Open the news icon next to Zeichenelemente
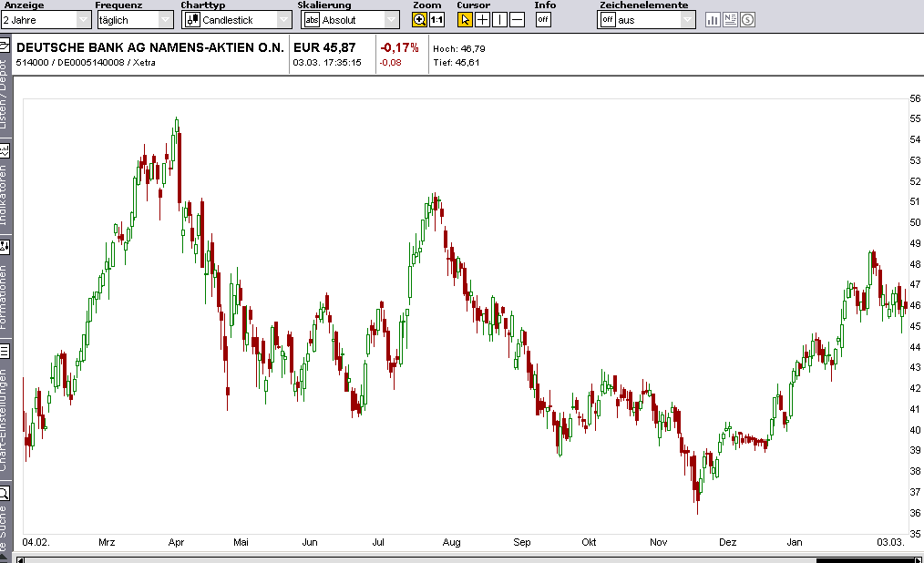 pyautogui.click(x=729, y=18)
